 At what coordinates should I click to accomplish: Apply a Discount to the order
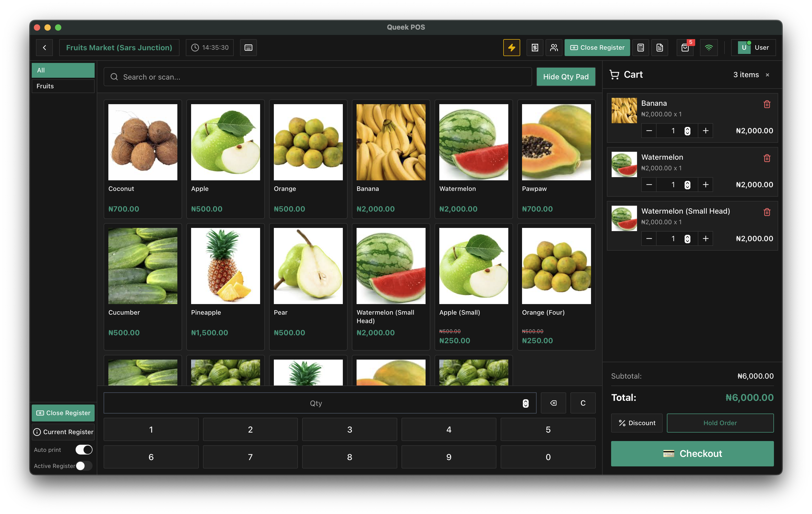point(637,423)
